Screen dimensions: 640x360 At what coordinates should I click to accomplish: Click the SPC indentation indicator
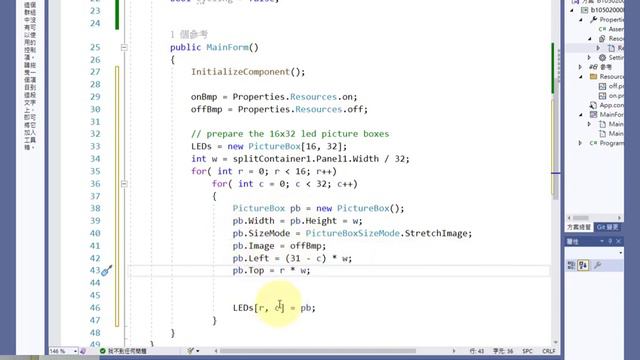(x=527, y=351)
